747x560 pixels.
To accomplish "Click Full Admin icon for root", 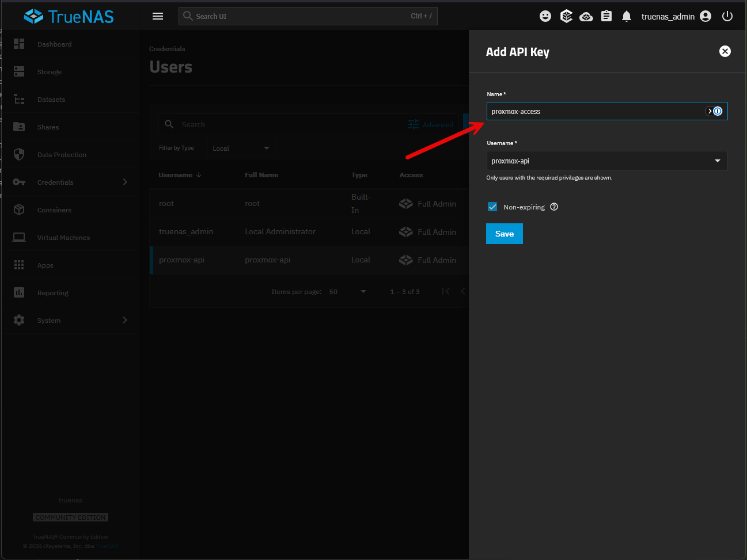I will (406, 204).
